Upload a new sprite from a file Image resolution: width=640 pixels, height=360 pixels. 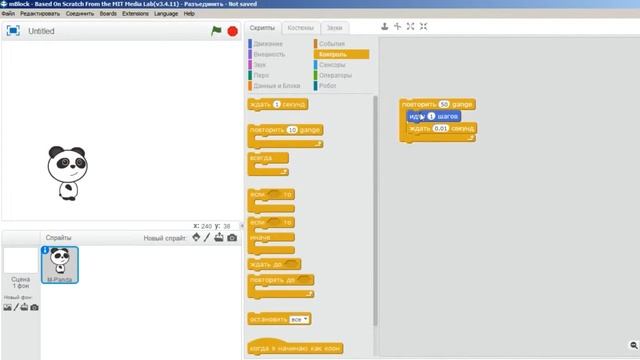[x=219, y=237]
